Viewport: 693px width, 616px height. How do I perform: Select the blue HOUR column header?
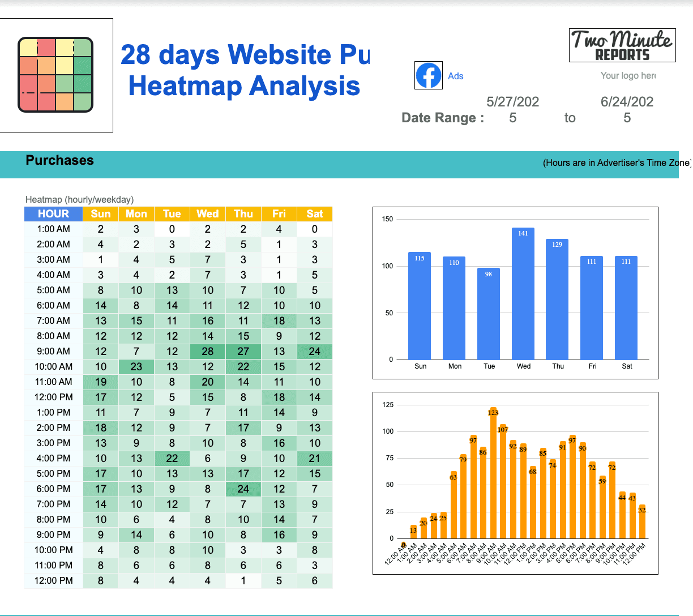click(53, 213)
